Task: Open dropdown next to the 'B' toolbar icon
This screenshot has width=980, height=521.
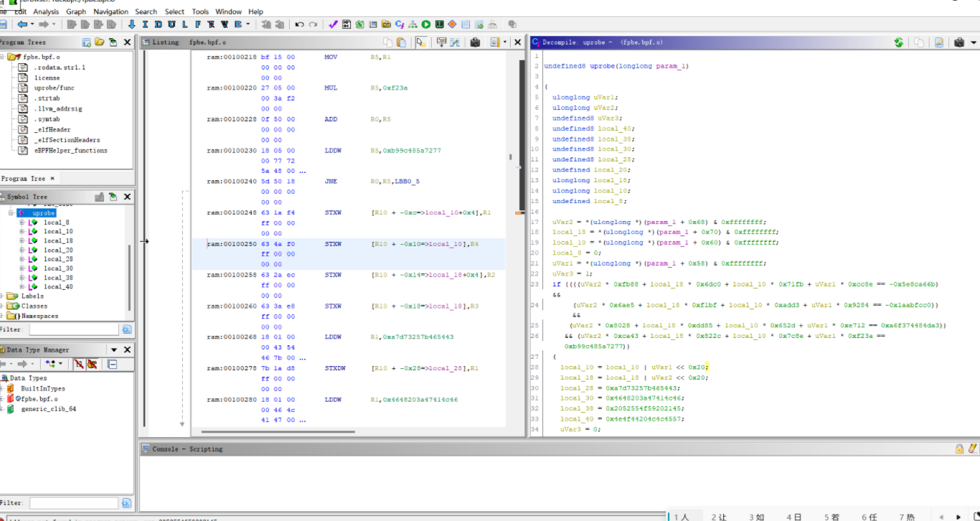Action: point(248,24)
